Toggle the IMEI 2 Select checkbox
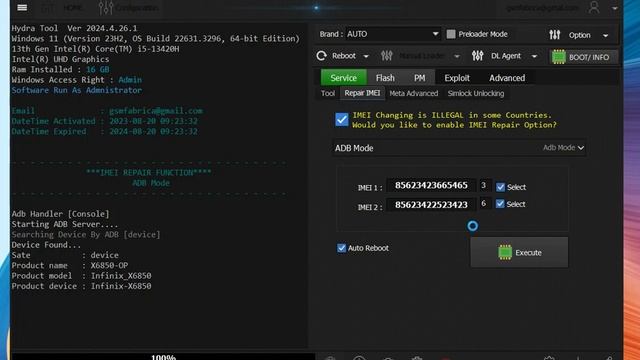The image size is (640, 360). click(x=500, y=204)
